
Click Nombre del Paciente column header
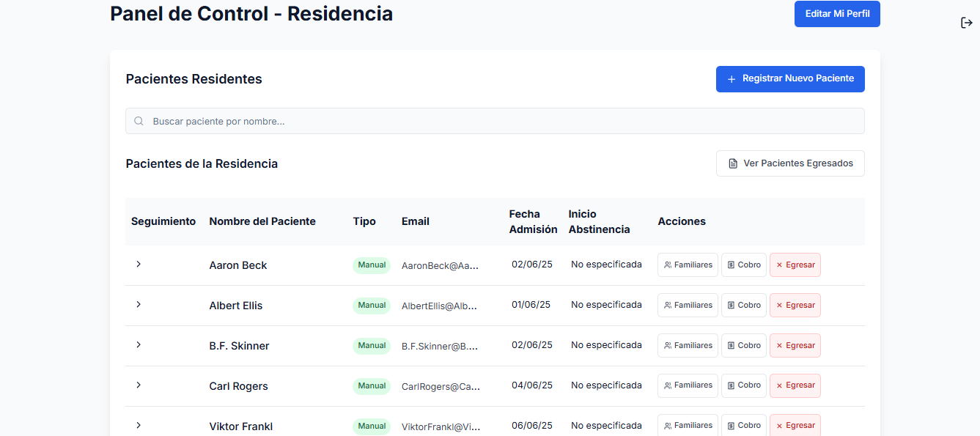click(x=262, y=221)
